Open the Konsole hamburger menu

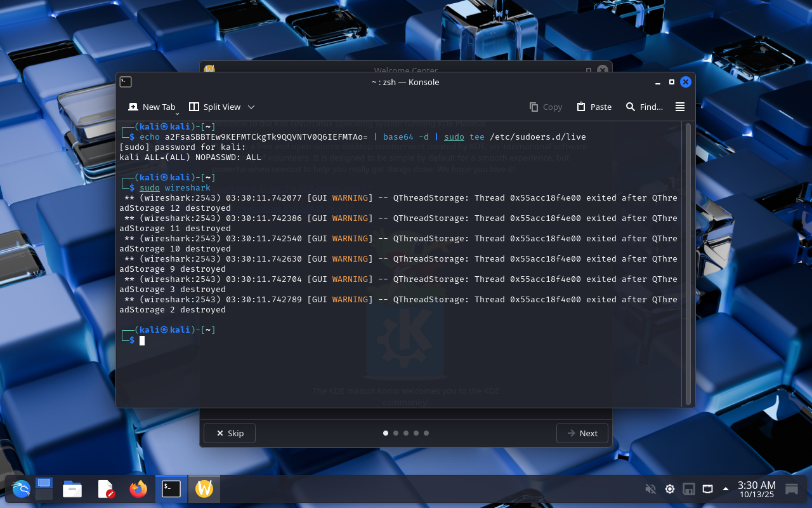(680, 107)
